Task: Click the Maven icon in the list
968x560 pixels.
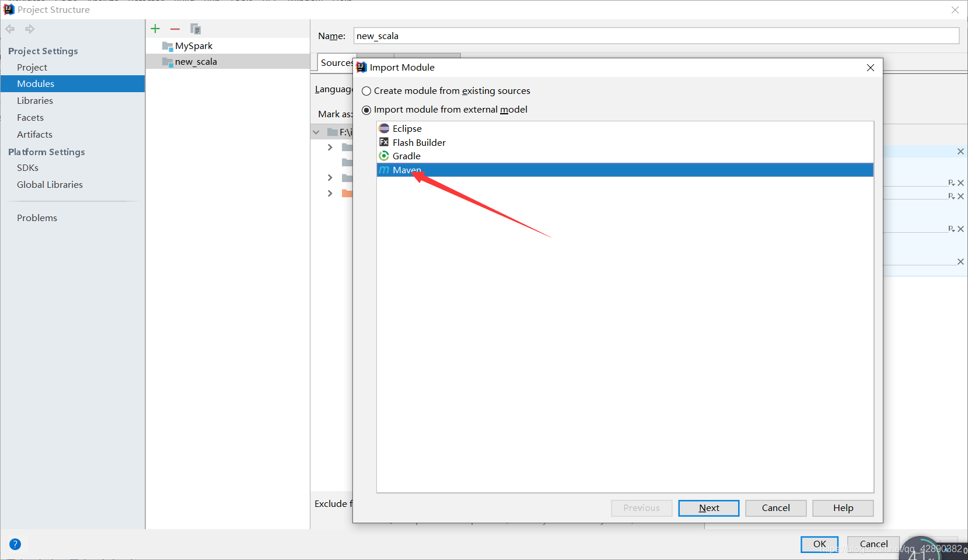Action: pos(384,170)
